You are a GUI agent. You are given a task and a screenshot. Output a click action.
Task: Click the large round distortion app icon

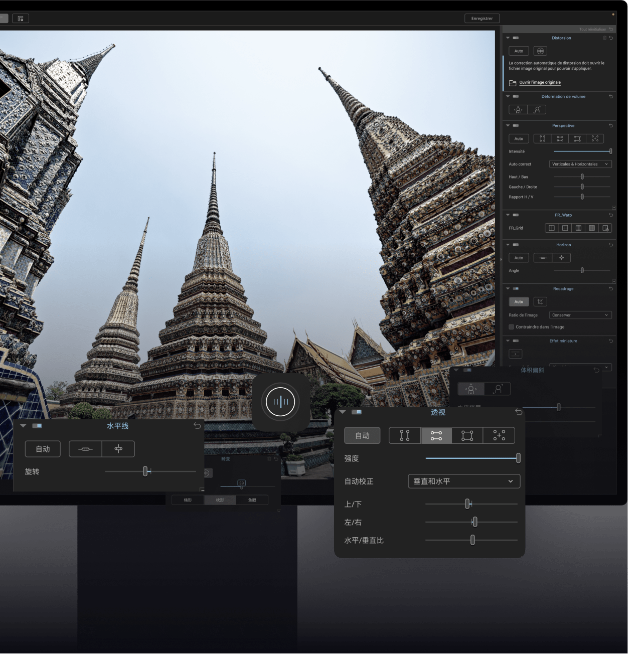280,402
